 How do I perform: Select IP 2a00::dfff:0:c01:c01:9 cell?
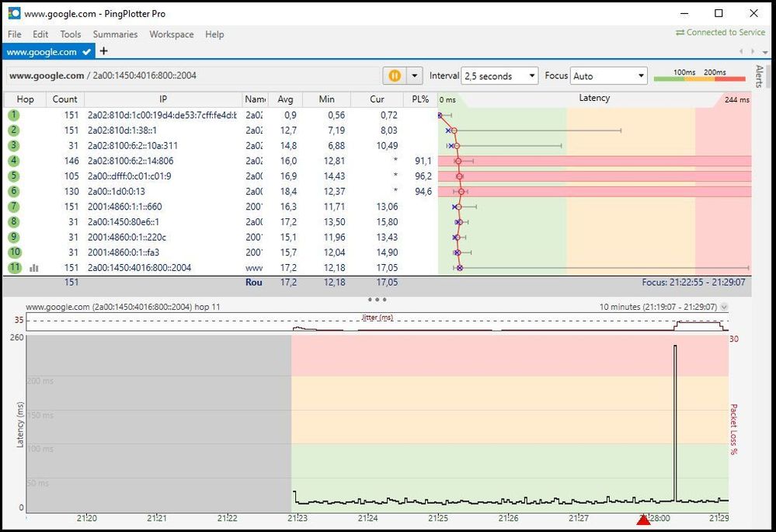tap(130, 176)
